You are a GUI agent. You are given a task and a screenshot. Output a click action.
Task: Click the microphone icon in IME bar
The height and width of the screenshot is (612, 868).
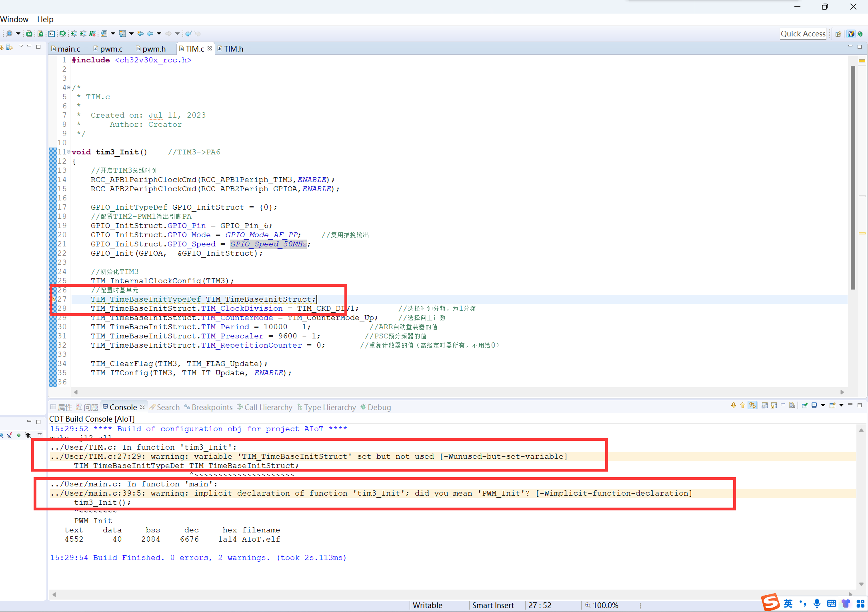(817, 603)
